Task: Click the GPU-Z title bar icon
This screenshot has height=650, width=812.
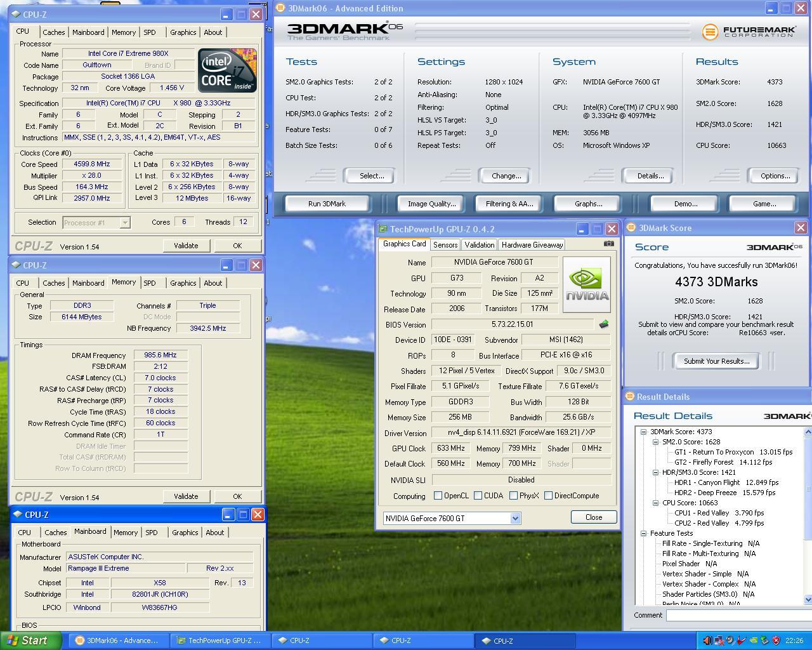Action: click(x=383, y=229)
